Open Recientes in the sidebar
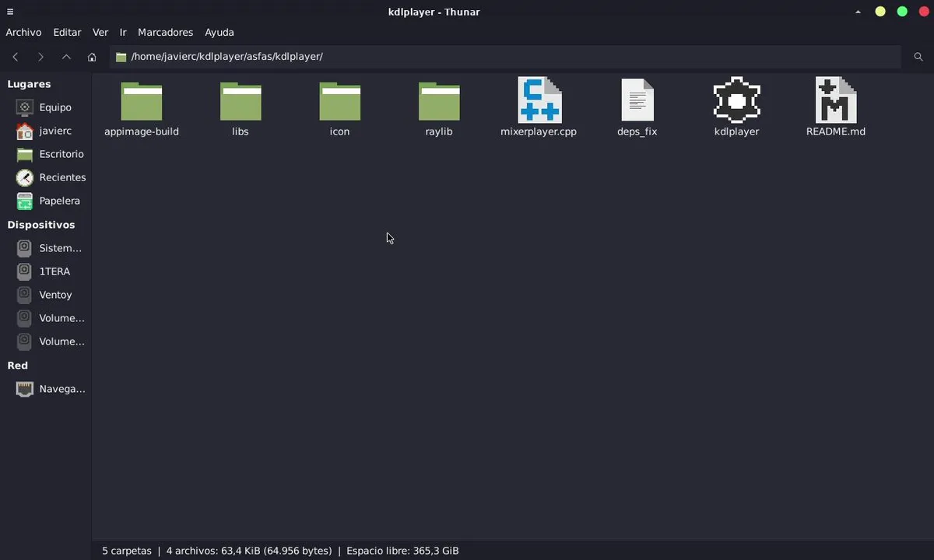The image size is (934, 560). 46,177
